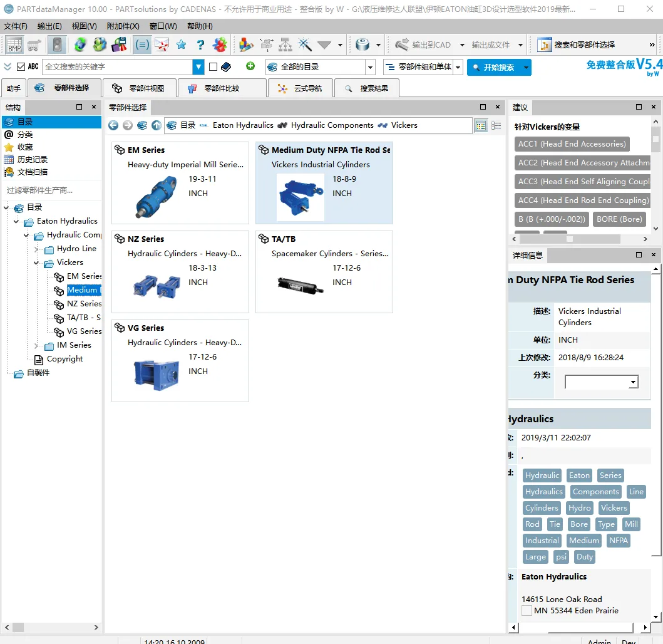Collapse the Eaton Hydraulics tree node
The width and height of the screenshot is (663, 644).
(16, 221)
